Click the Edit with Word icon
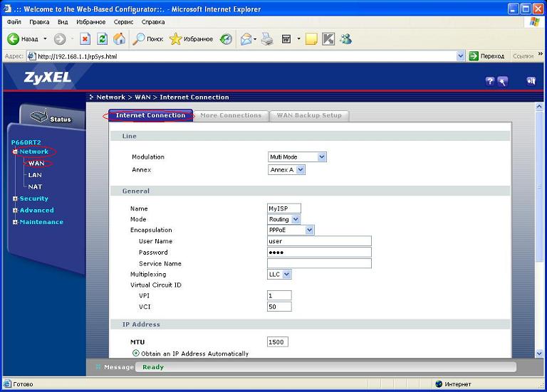 tap(286, 39)
